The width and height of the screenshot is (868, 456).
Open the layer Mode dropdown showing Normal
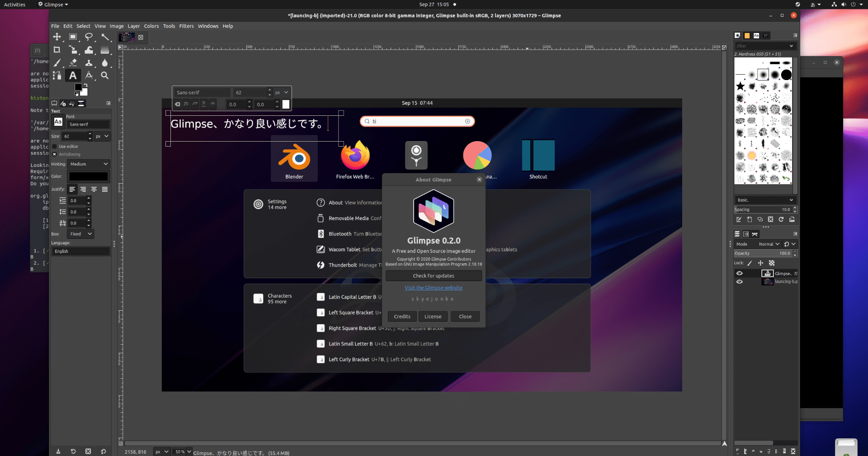pos(769,244)
